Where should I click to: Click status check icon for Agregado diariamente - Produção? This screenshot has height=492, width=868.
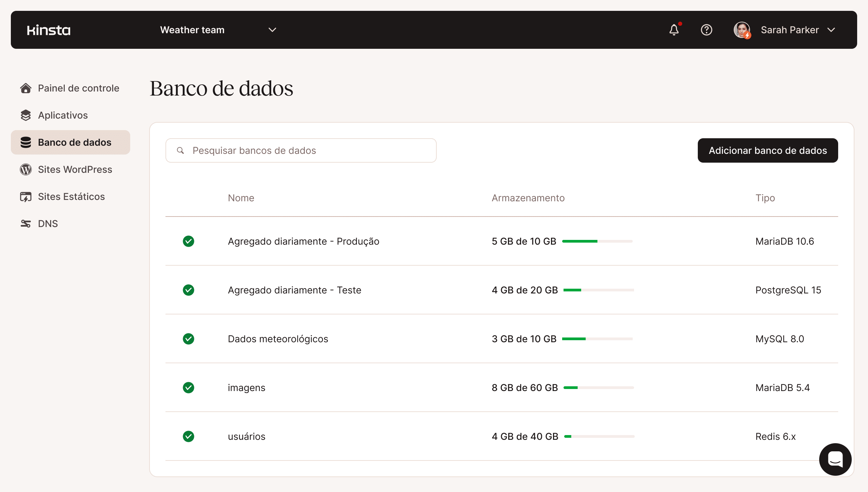click(189, 241)
